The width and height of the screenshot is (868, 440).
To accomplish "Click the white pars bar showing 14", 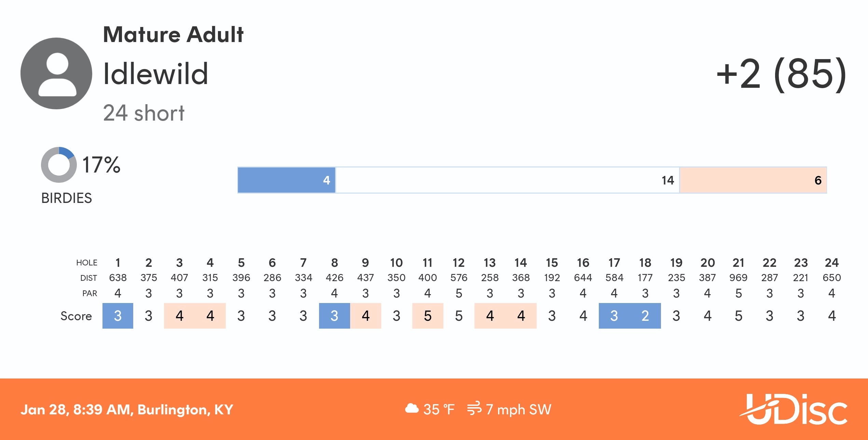I will (x=507, y=180).
